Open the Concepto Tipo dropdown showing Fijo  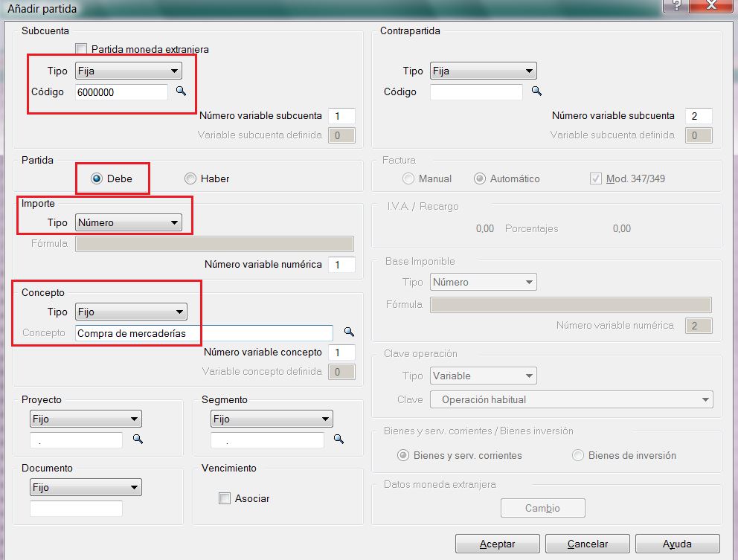[130, 312]
